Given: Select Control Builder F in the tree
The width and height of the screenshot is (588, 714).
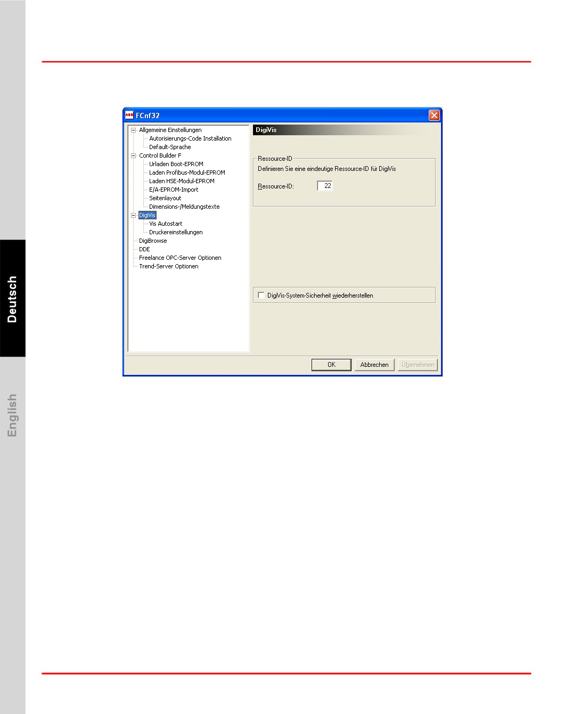Looking at the screenshot, I should pos(160,155).
